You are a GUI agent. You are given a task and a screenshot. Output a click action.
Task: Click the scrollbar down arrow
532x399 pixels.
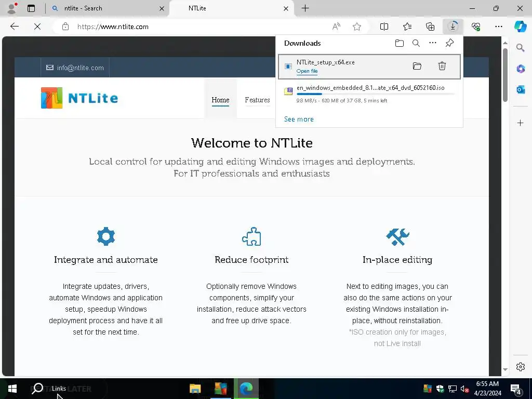point(505,369)
